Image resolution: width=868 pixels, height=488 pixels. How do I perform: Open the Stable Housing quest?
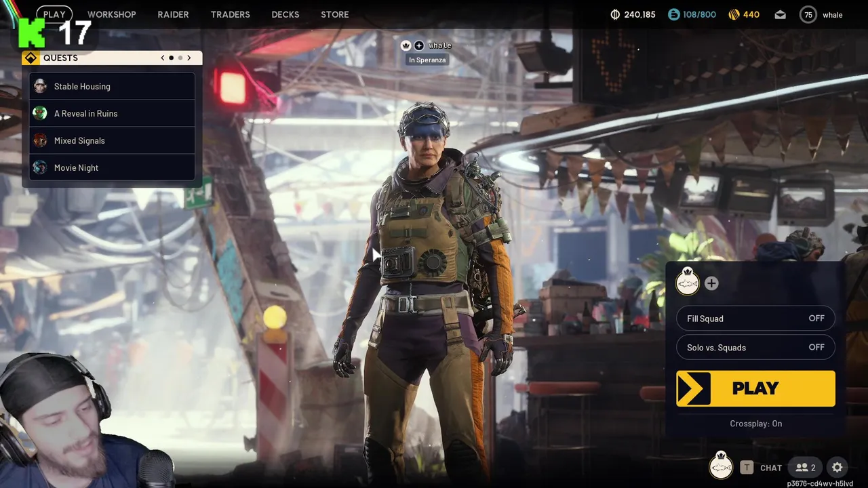pos(113,86)
